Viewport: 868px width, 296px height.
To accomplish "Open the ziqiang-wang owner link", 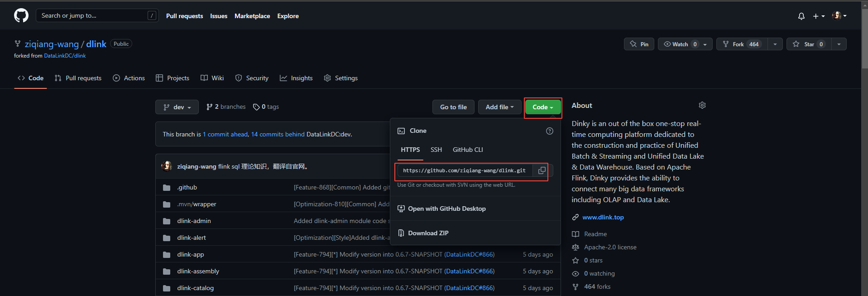I will point(52,44).
